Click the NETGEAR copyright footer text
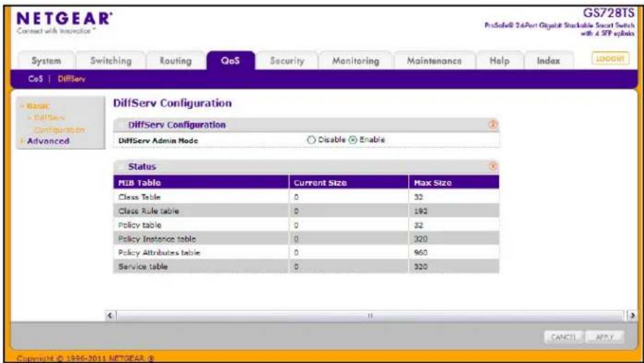The height and width of the screenshot is (363, 644). (85, 358)
